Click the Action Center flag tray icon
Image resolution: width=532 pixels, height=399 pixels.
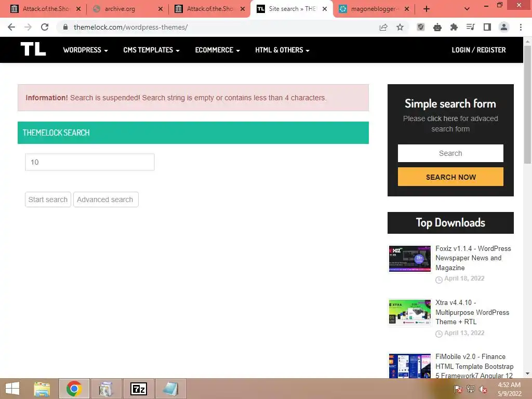point(458,389)
